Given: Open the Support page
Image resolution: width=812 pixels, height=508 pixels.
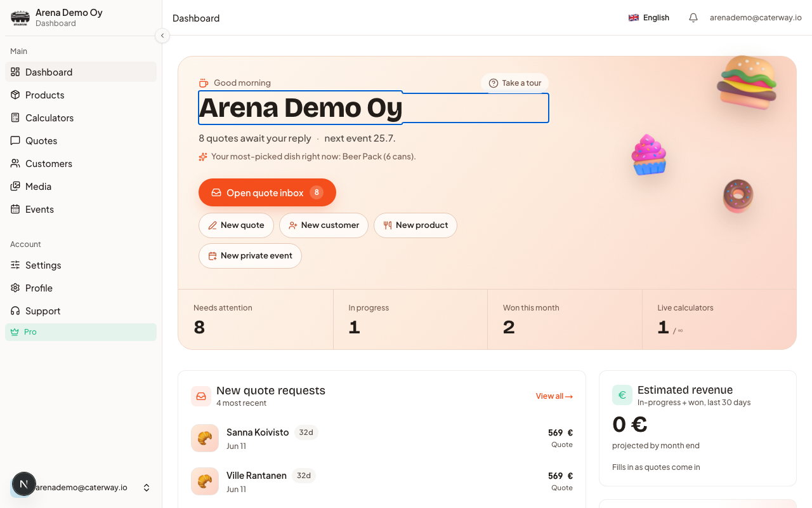Looking at the screenshot, I should pyautogui.click(x=81, y=311).
